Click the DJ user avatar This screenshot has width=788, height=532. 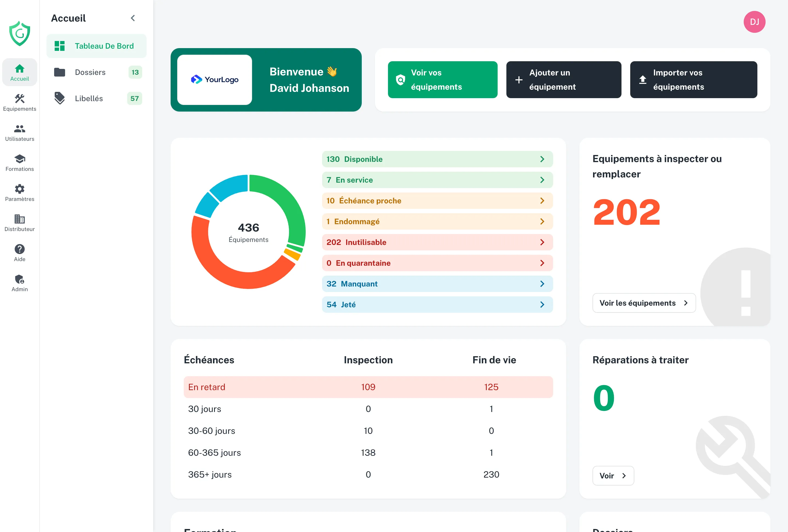(754, 22)
